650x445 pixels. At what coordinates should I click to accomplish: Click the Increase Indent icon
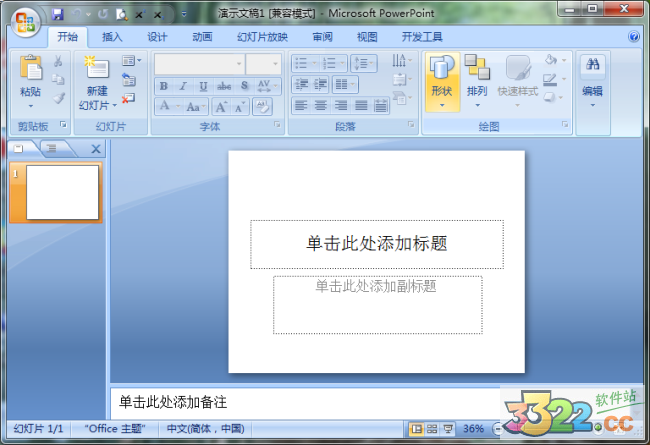(320, 85)
